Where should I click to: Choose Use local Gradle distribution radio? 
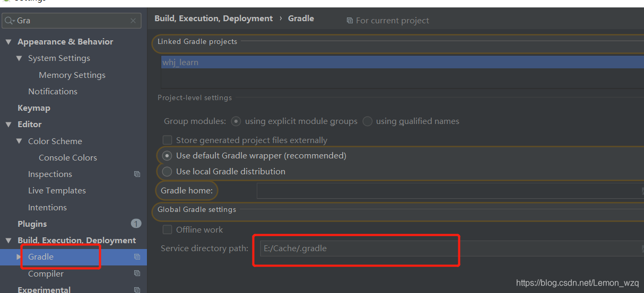(x=167, y=172)
